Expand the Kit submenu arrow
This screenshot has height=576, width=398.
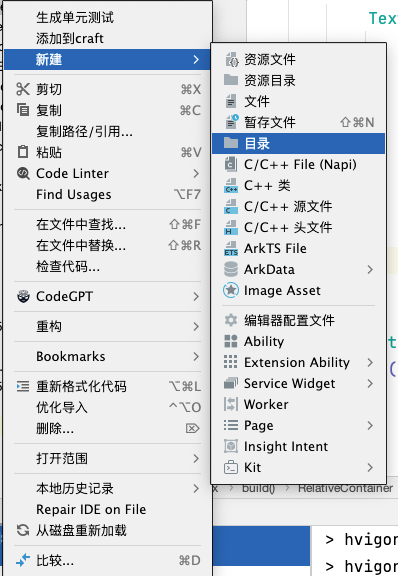click(370, 467)
